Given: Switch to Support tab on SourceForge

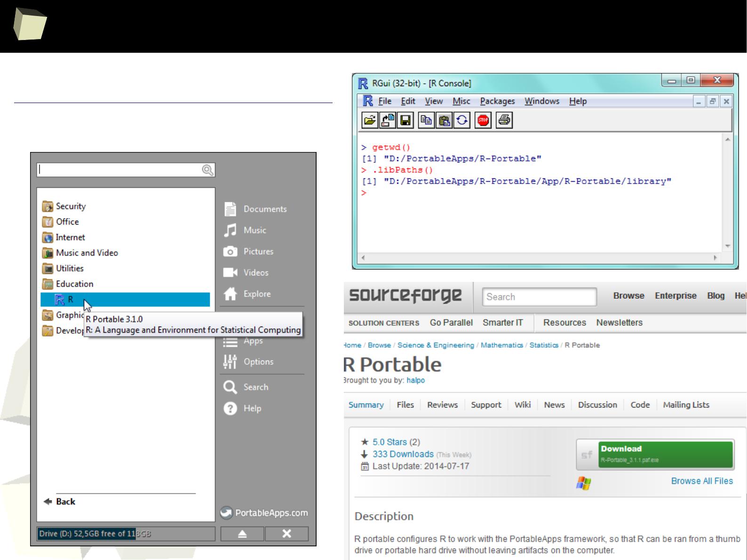Looking at the screenshot, I should [486, 405].
